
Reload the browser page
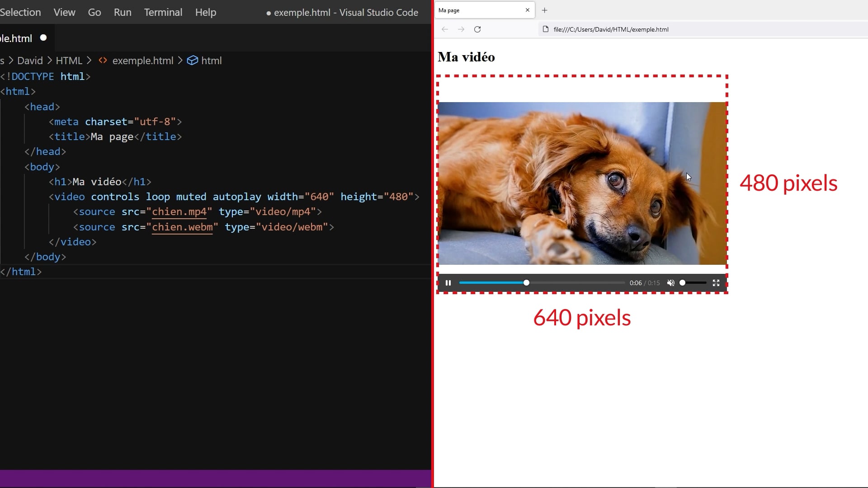(477, 29)
